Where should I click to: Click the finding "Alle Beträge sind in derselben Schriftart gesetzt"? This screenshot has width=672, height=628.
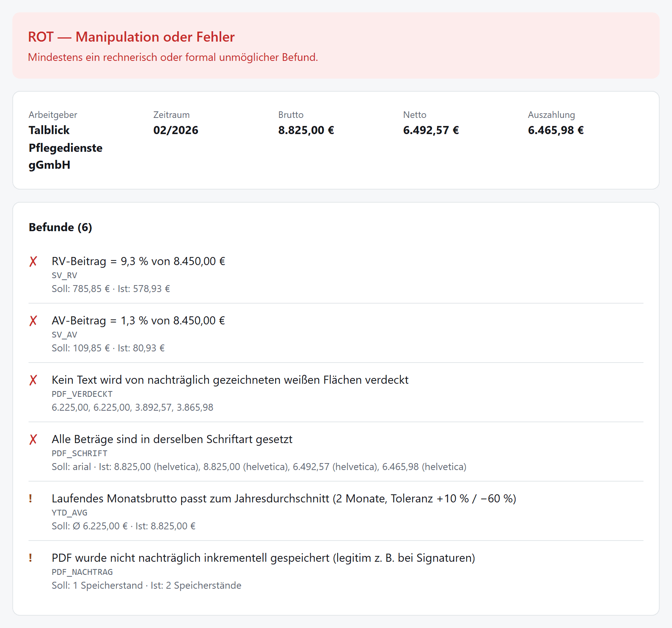point(172,440)
